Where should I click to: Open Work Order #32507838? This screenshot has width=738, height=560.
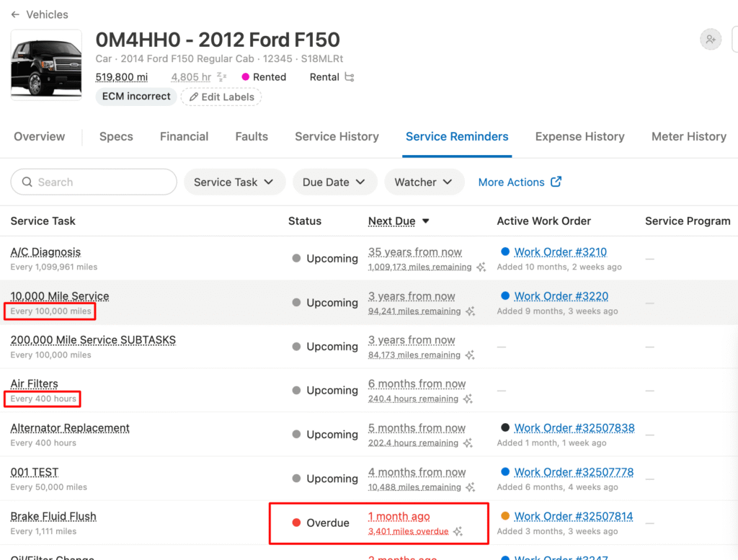(x=574, y=427)
